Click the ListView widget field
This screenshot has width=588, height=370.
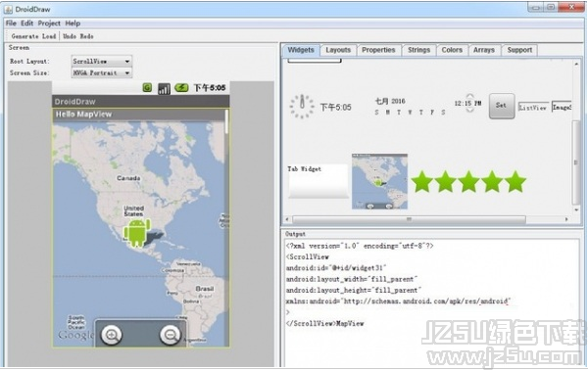point(533,108)
